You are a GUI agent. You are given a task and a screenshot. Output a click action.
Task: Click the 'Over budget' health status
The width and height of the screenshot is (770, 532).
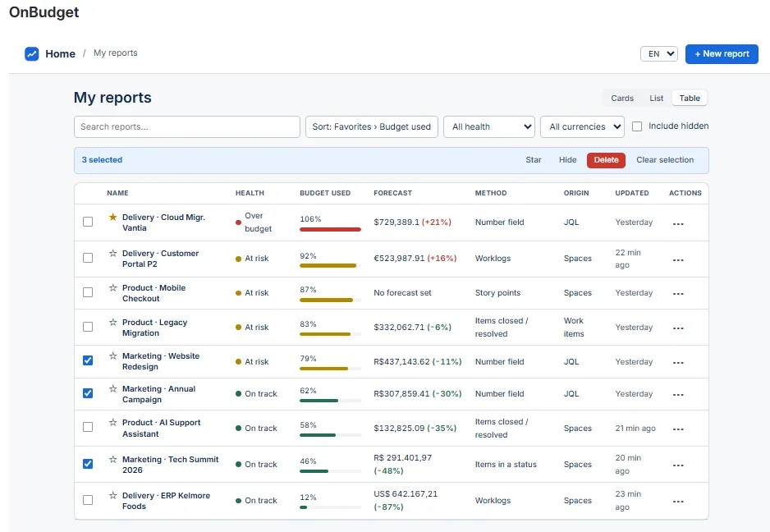254,222
